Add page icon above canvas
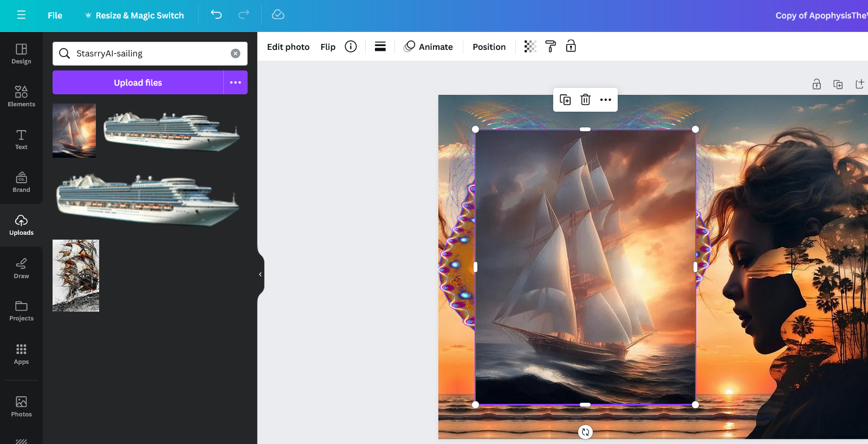The width and height of the screenshot is (868, 444). point(859,84)
